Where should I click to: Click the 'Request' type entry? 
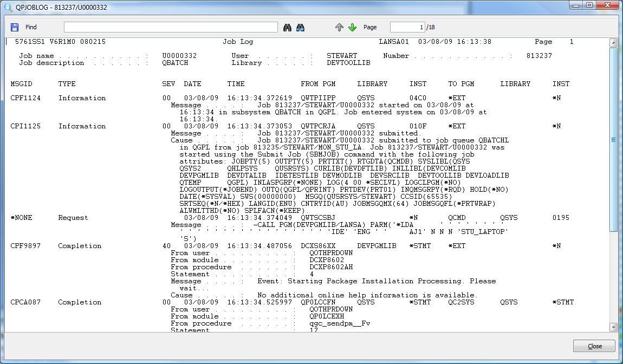[73, 218]
